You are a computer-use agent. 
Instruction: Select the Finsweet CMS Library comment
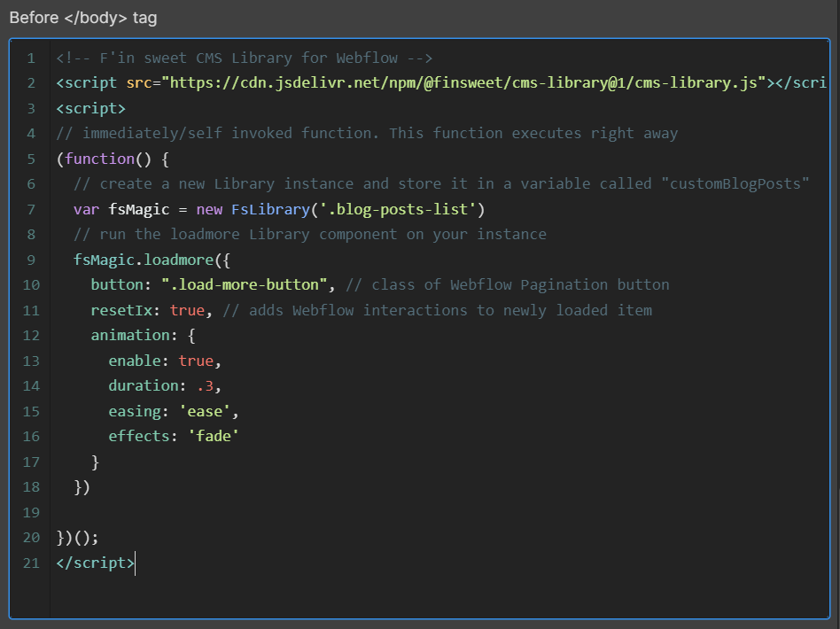point(244,58)
